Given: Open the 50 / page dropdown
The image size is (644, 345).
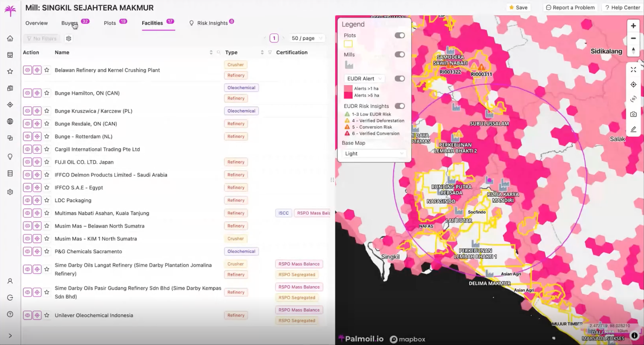Looking at the screenshot, I should 307,38.
